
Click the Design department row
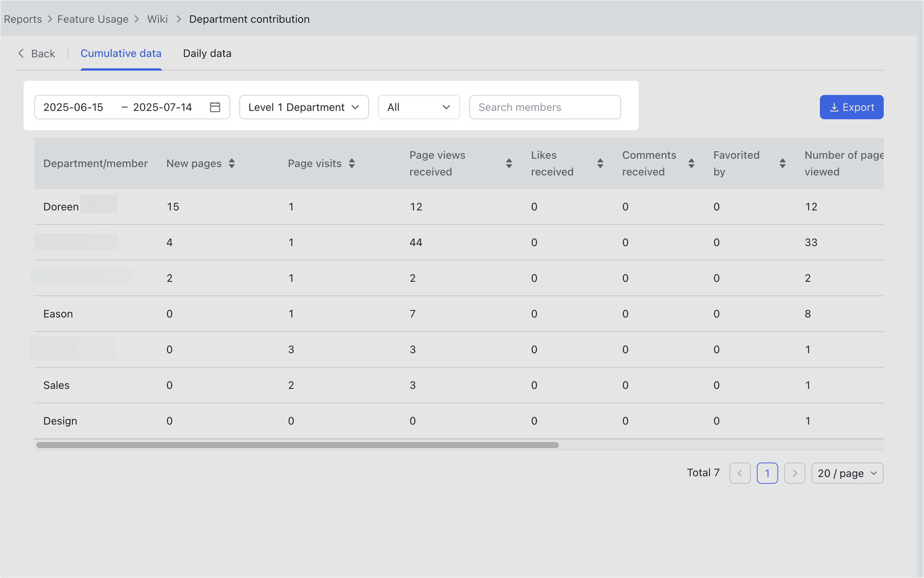459,421
